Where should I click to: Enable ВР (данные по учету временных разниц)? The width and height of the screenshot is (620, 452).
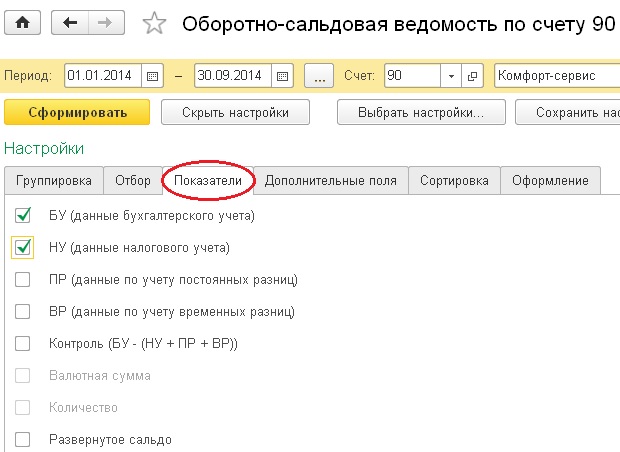tap(23, 312)
